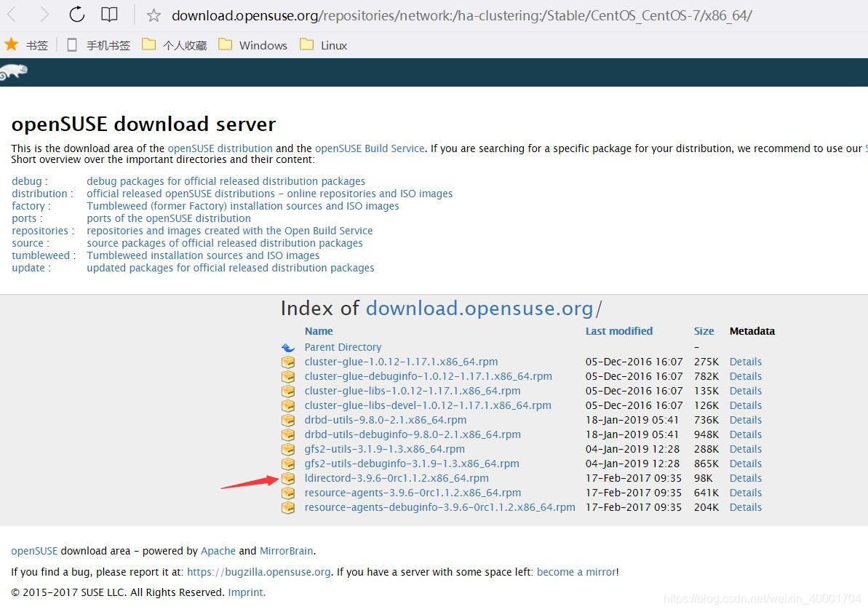The image size is (868, 612).
Task: Download cluster-glue-1.0.12-1.17.1.x86_64.rpm
Action: tap(402, 362)
